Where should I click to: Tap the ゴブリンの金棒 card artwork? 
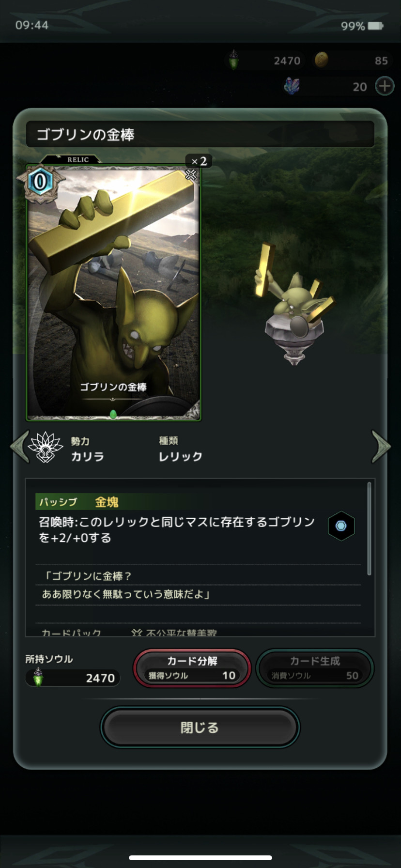click(113, 294)
